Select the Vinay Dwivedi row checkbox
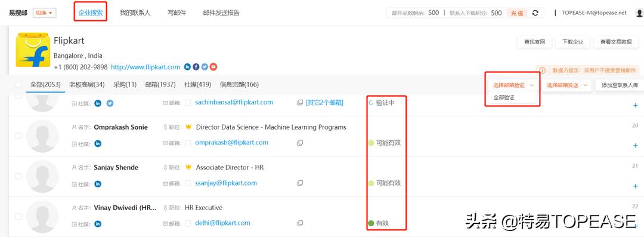Image resolution: width=644 pixels, height=237 pixels. (18, 217)
